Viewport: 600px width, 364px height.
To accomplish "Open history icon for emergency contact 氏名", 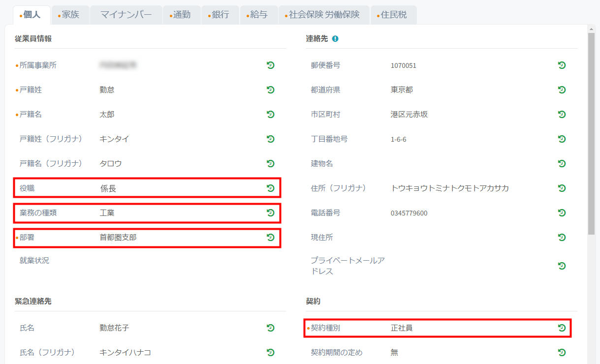I will point(270,328).
